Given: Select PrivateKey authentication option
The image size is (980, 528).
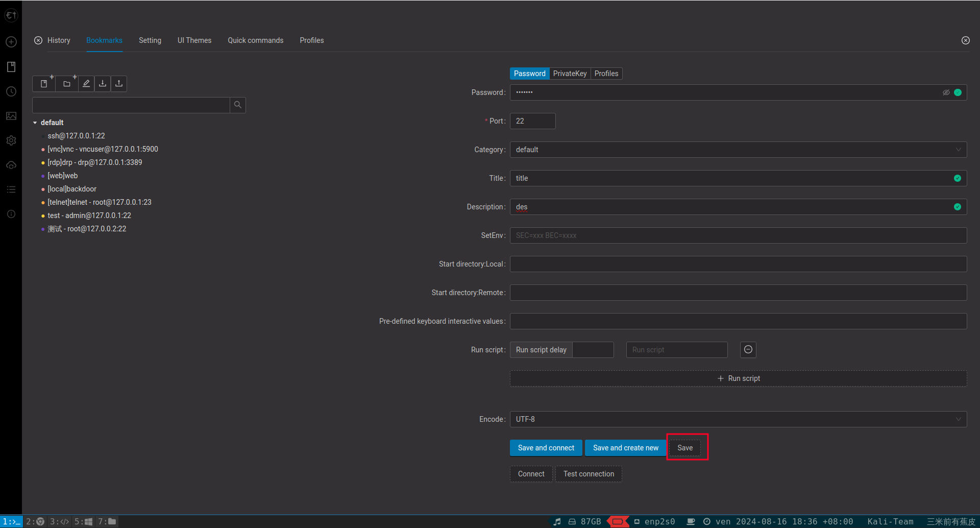Looking at the screenshot, I should coord(570,74).
